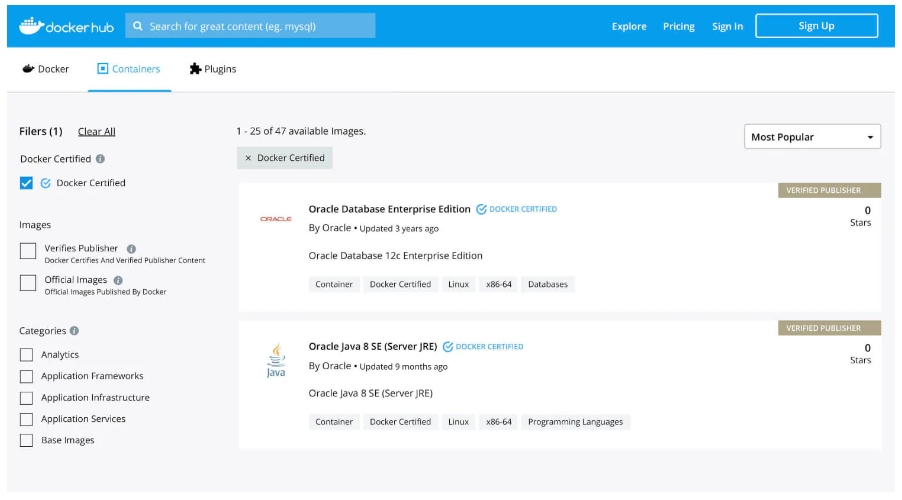The image size is (902, 500).
Task: Click the square icon in the Containers tab
Action: [102, 69]
